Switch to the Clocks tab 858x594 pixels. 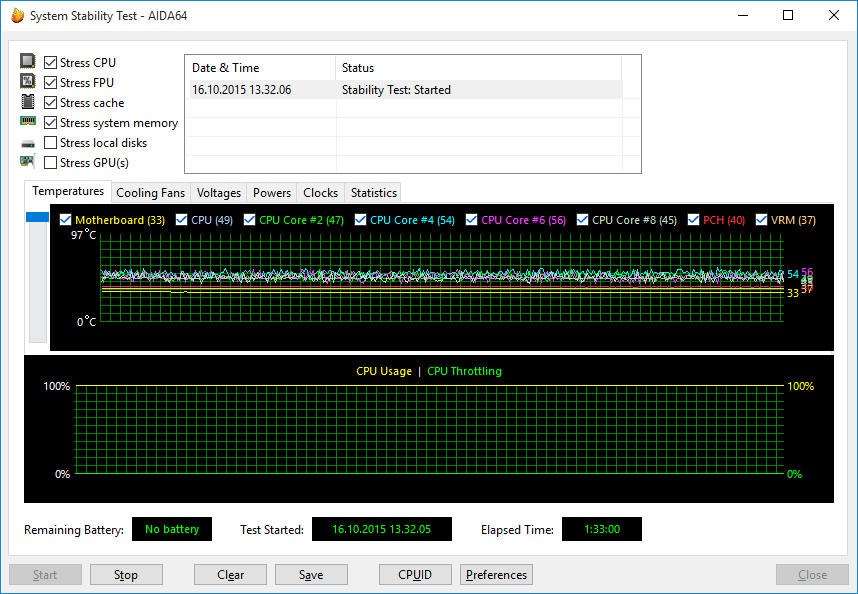320,193
